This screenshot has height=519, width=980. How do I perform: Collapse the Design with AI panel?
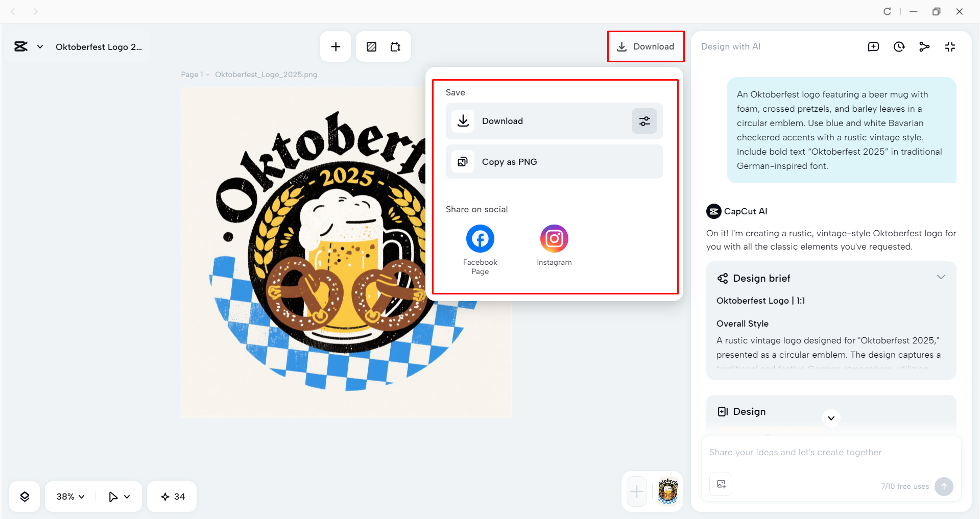point(950,47)
